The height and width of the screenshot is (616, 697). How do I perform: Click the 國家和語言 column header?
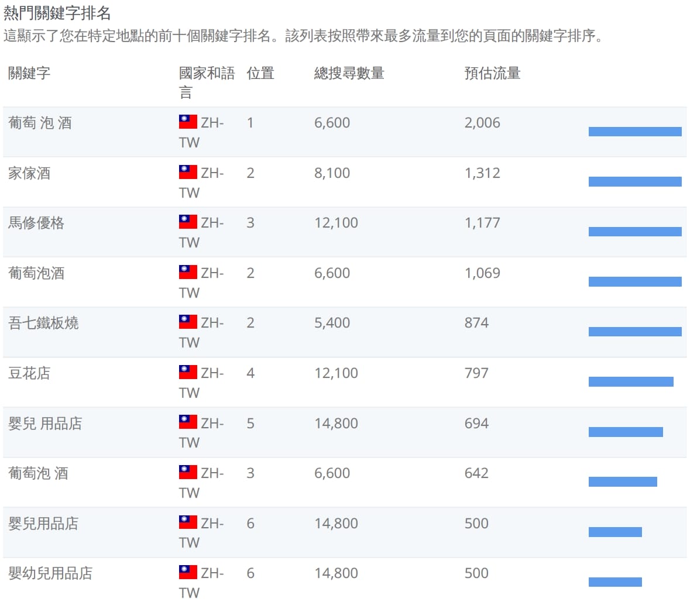click(x=207, y=82)
